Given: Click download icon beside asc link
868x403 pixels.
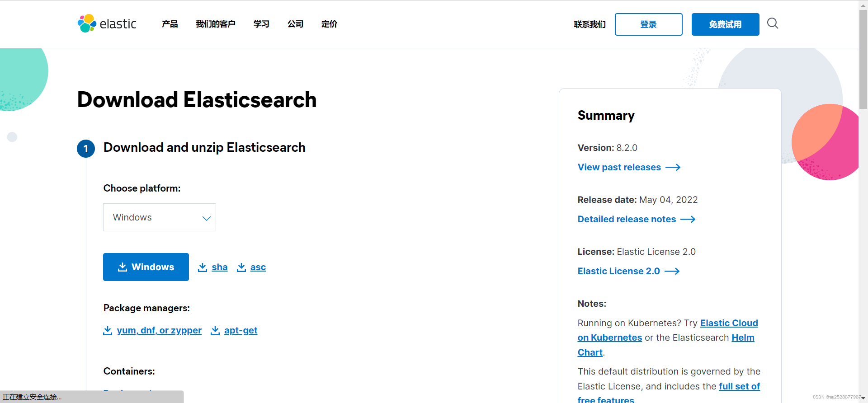Looking at the screenshot, I should tap(241, 267).
